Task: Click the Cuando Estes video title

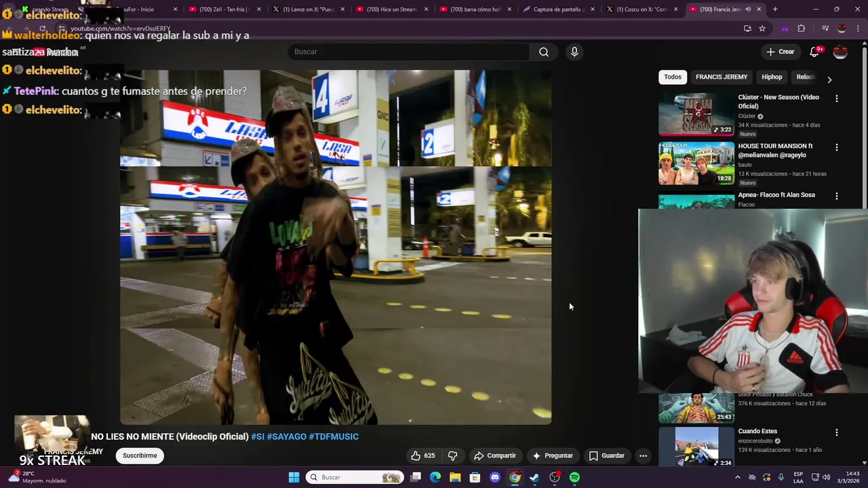Action: click(757, 431)
